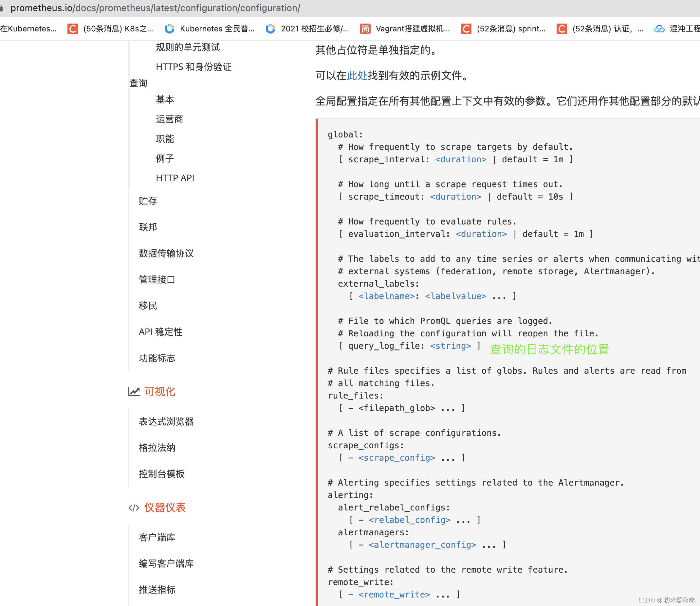
Task: Open the 移民 sidebar page
Action: tap(148, 306)
